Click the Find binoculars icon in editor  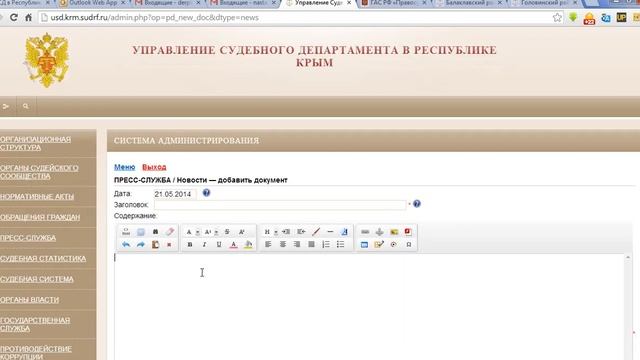(x=155, y=232)
